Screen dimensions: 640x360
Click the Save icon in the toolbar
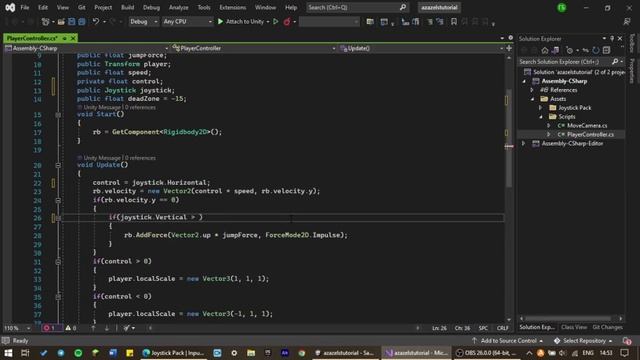click(71, 22)
